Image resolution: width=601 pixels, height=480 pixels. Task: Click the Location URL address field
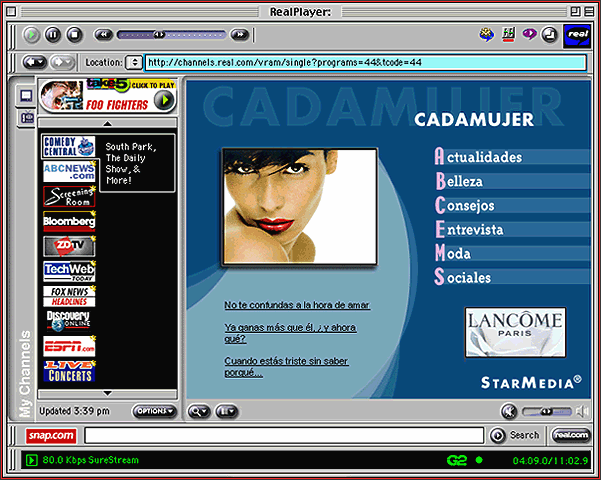coord(365,62)
